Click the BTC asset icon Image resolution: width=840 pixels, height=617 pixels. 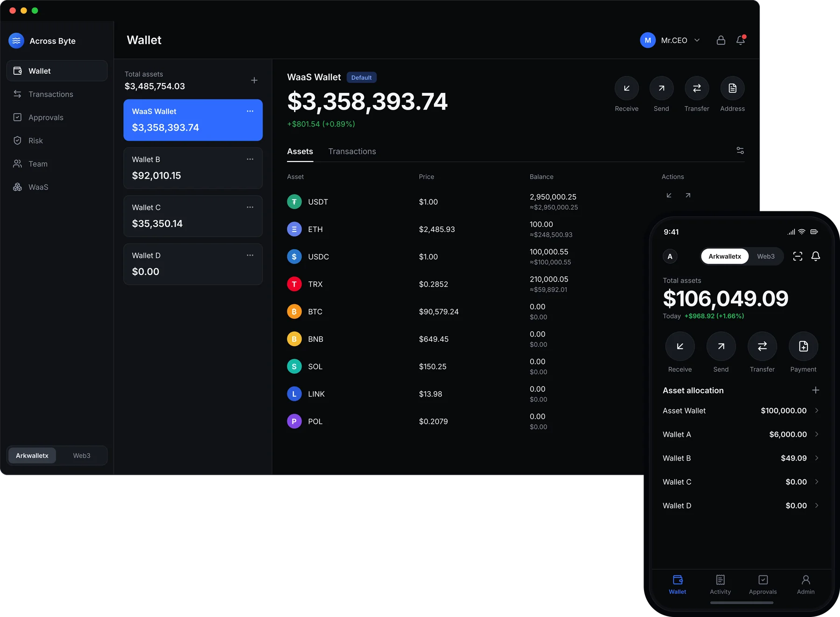tap(294, 311)
